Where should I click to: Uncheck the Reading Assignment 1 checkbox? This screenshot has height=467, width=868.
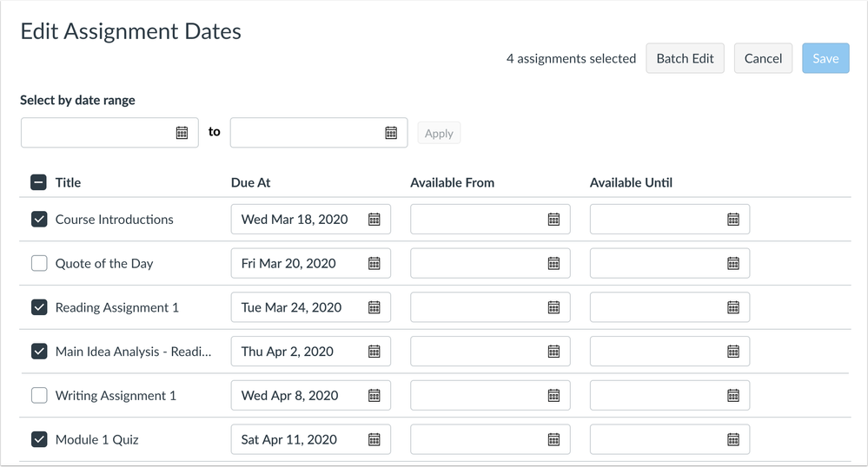point(39,307)
